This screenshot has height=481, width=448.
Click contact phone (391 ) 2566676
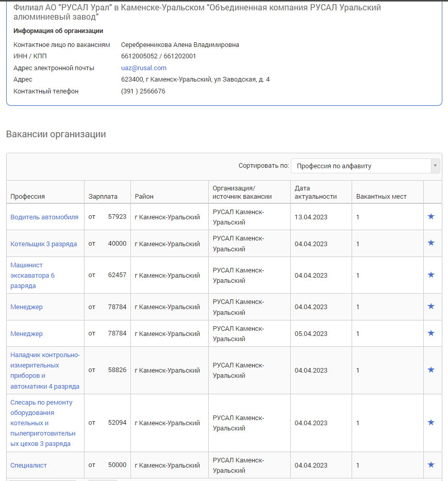click(143, 91)
